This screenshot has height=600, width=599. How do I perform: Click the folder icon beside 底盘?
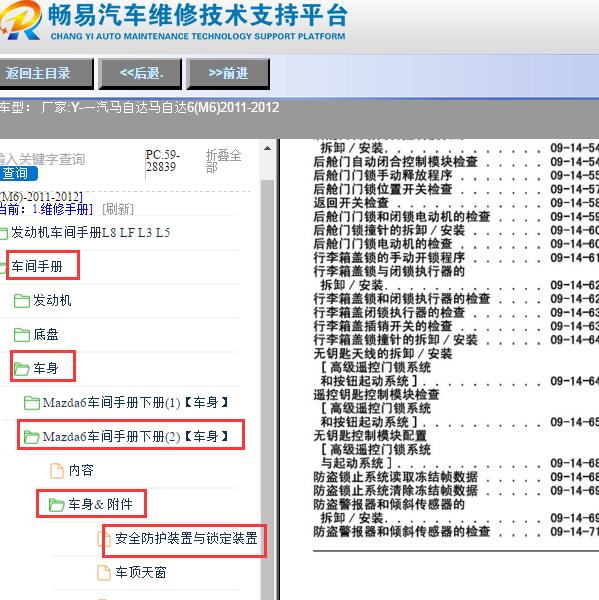point(22,334)
